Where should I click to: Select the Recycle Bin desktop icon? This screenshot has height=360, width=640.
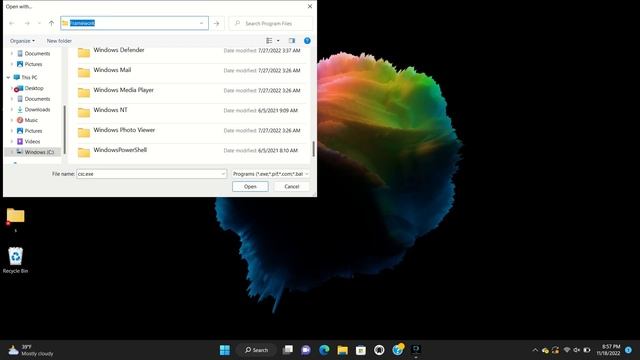coord(16,260)
